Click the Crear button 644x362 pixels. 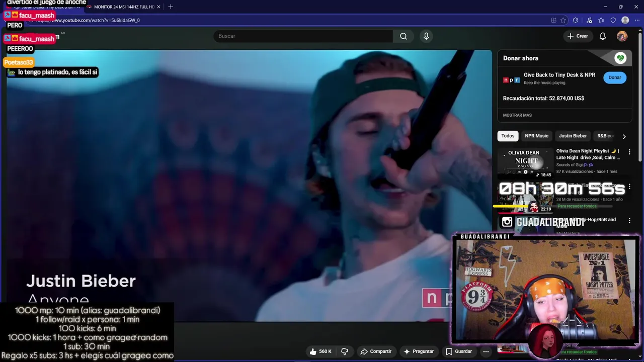click(x=578, y=36)
